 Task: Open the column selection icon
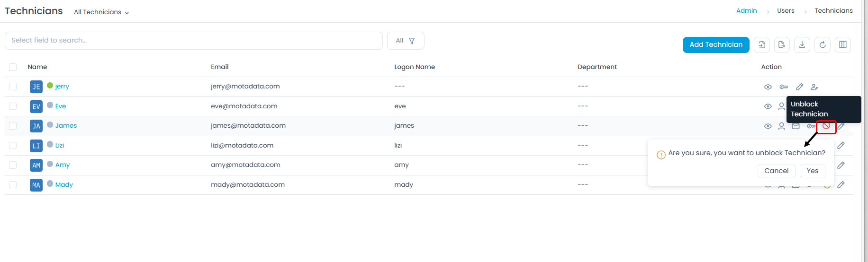[843, 44]
